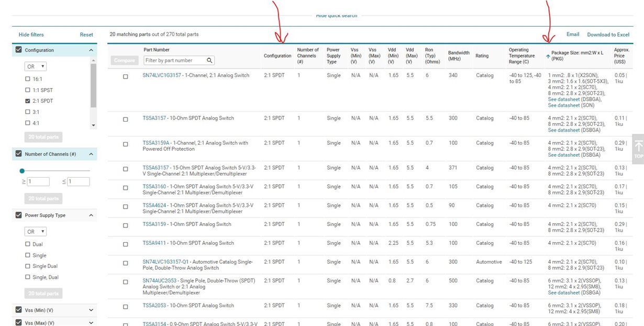
Task: Expand the Vss (Min) filter section
Action: pos(91,310)
